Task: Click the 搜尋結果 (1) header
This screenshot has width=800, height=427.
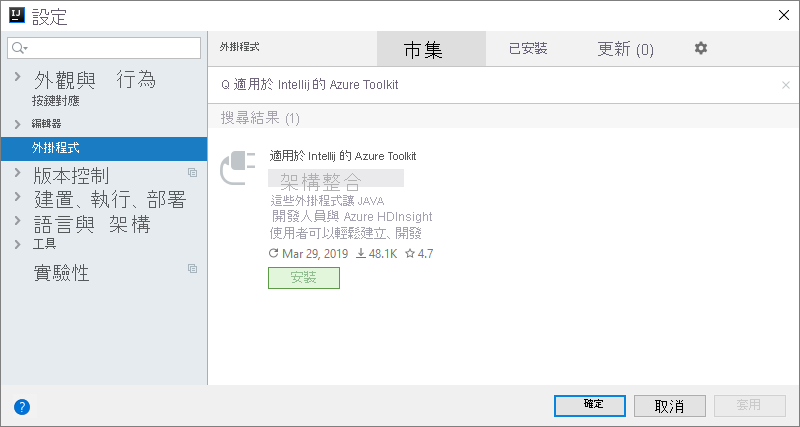Action: click(260, 118)
